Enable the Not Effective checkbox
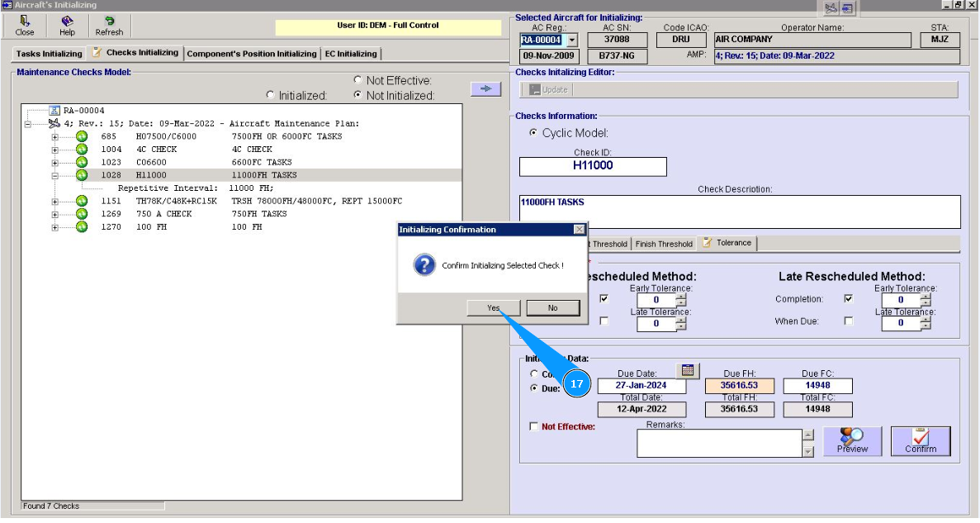Viewport: 980px width, 523px height. [x=533, y=426]
